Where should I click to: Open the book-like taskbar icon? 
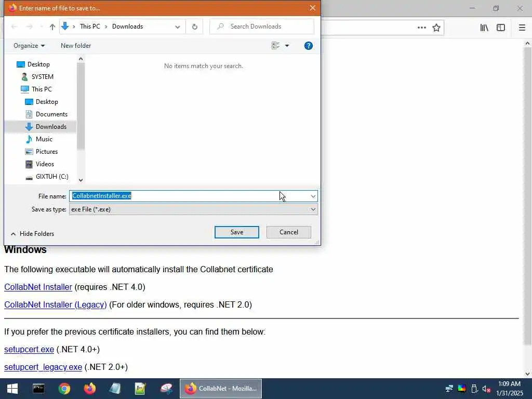(115, 389)
